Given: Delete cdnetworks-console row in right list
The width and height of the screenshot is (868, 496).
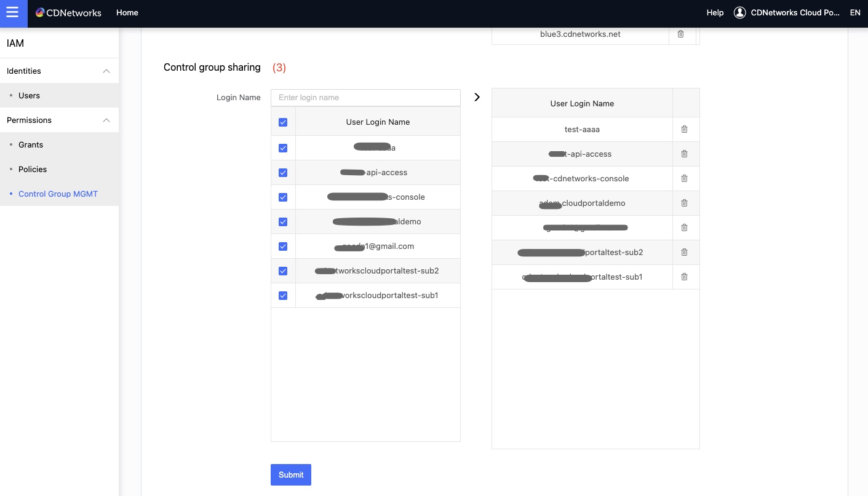Looking at the screenshot, I should 684,178.
